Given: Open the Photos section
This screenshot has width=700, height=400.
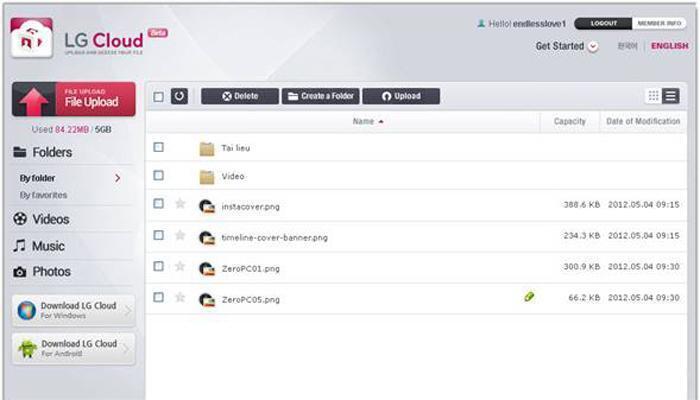Looking at the screenshot, I should tap(42, 271).
